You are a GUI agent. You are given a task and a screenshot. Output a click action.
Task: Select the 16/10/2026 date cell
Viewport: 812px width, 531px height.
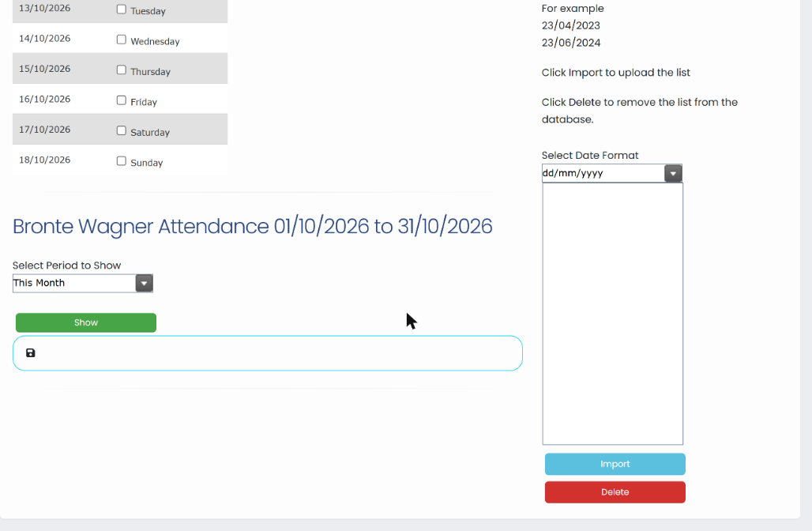coord(44,99)
